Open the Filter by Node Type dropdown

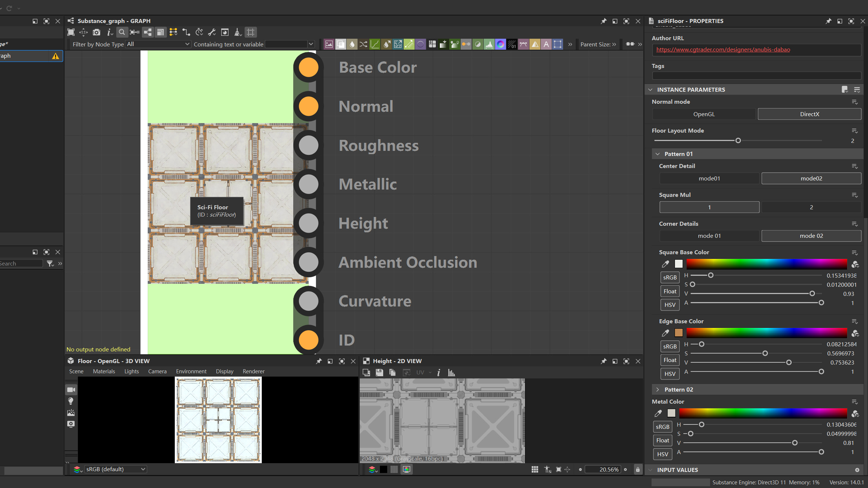[x=158, y=44]
